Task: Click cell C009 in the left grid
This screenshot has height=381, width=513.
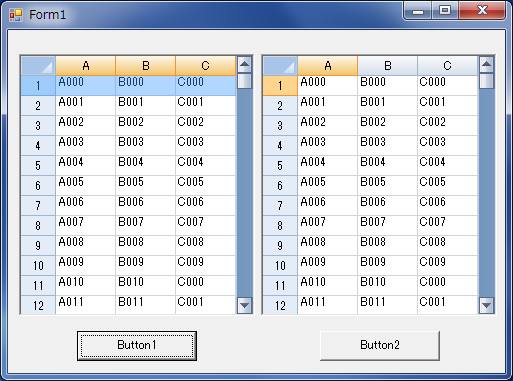Action: (x=205, y=266)
